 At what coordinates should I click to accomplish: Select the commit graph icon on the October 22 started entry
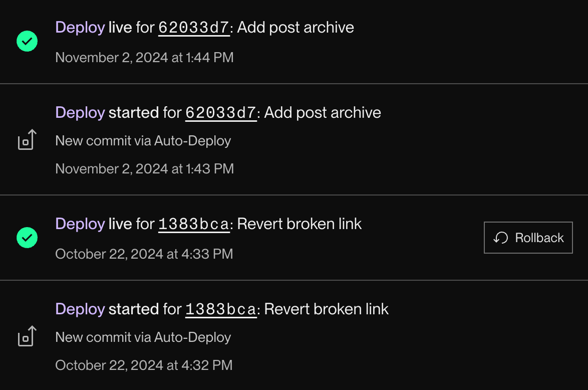27,336
